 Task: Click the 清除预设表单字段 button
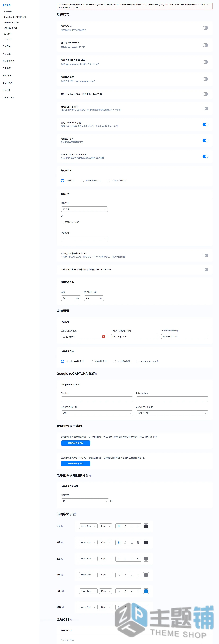coord(76,464)
